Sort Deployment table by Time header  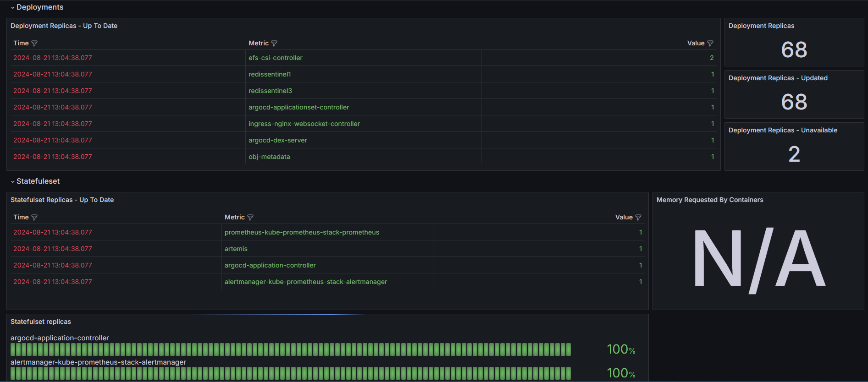[x=21, y=43]
